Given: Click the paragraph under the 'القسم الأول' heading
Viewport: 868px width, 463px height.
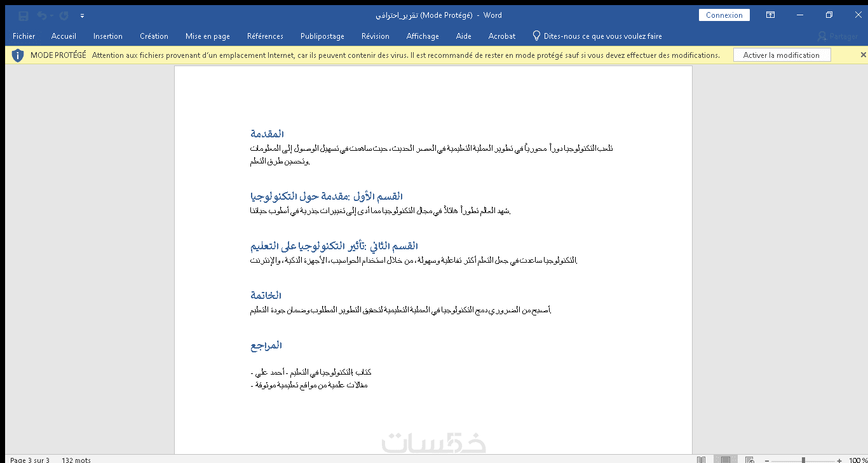Looking at the screenshot, I should point(381,211).
